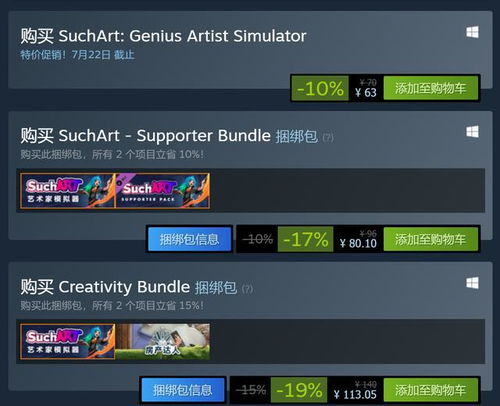Add SuchArt Genius Artist Simulator to cart

(x=431, y=88)
